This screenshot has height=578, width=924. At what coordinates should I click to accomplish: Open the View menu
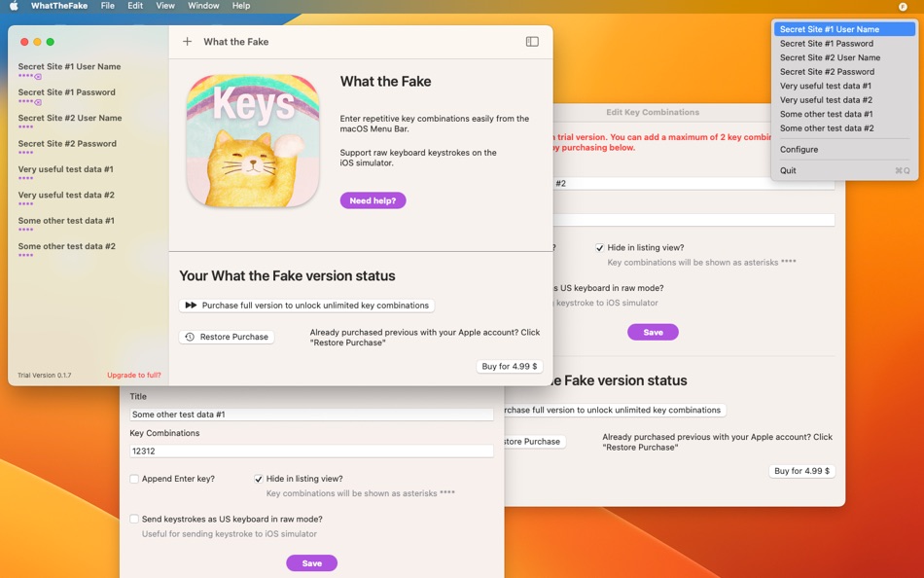[x=165, y=6]
